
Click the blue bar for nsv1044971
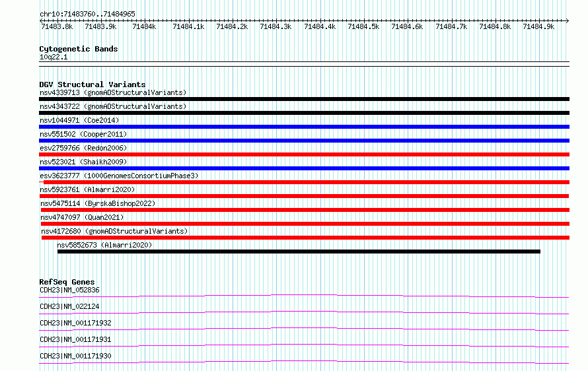[x=304, y=127]
